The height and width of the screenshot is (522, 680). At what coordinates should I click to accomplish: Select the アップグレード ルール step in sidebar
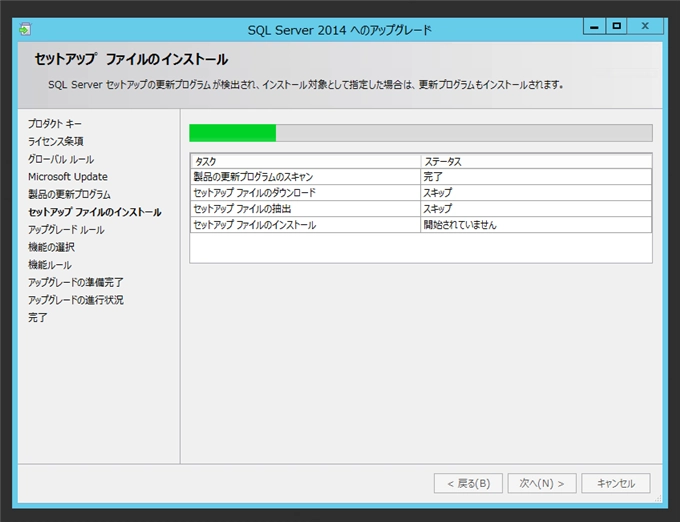pyautogui.click(x=66, y=230)
